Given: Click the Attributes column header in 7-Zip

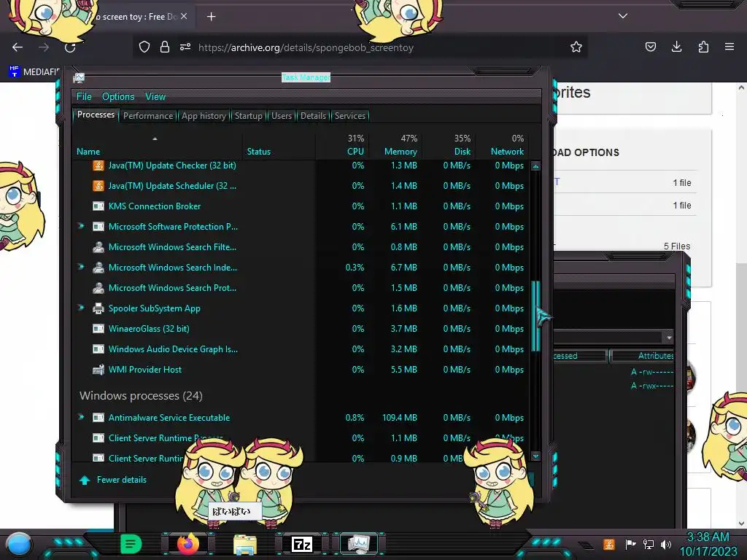Looking at the screenshot, I should (x=642, y=356).
